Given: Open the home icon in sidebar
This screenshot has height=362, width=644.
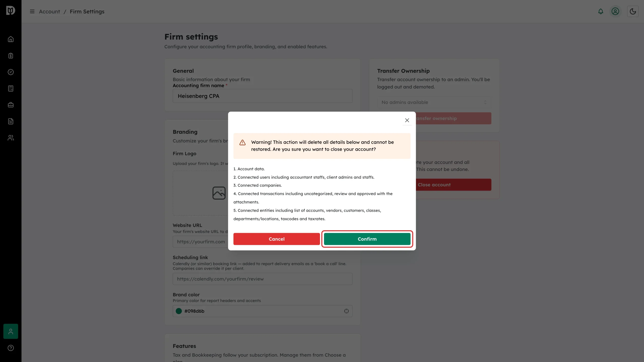Looking at the screenshot, I should coord(11,39).
